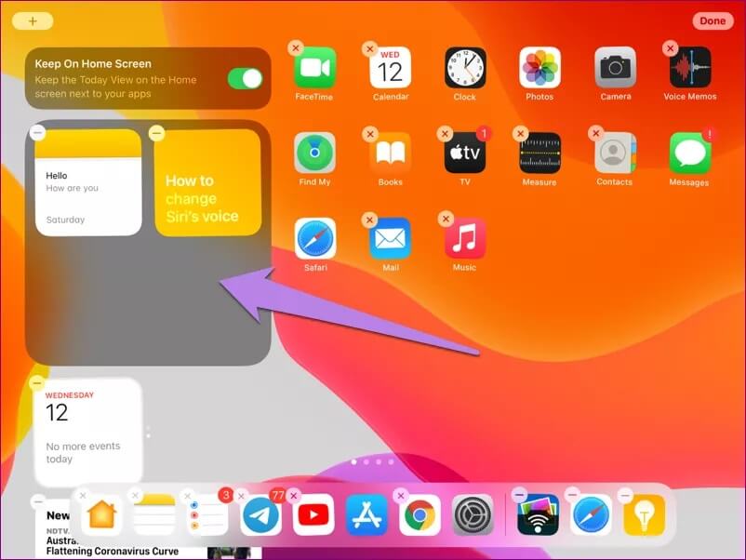
Task: Open the Clock app
Action: pyautogui.click(x=465, y=68)
